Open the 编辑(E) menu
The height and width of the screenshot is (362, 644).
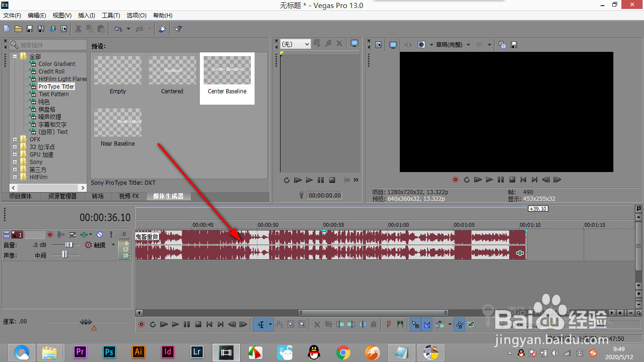(37, 16)
